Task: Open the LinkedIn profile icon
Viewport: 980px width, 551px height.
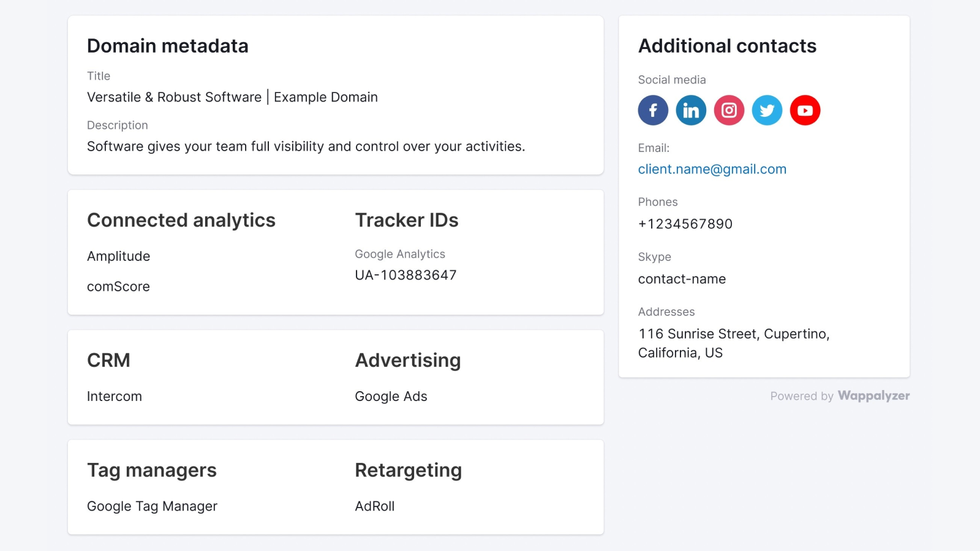Action: (x=691, y=110)
